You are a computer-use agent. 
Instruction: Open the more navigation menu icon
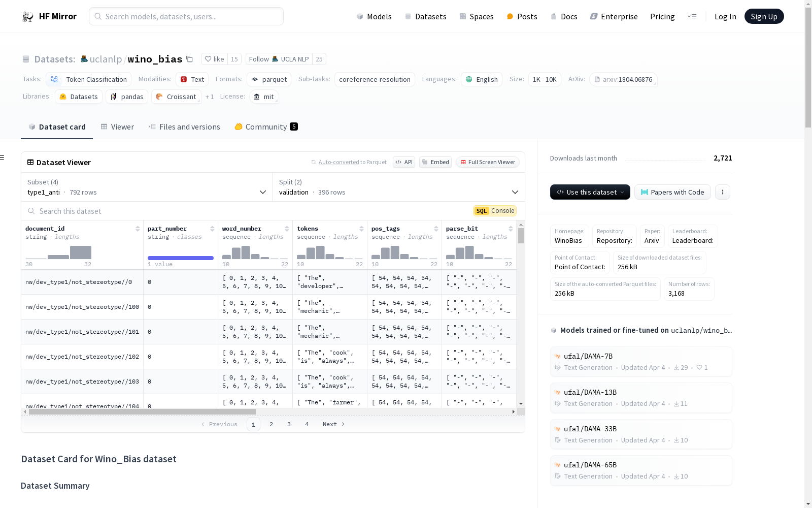[x=692, y=16]
